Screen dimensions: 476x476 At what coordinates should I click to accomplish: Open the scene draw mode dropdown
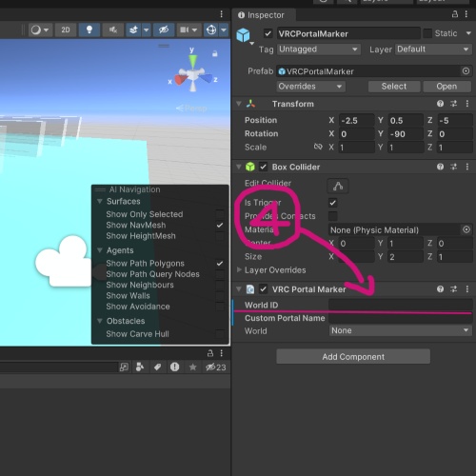point(40,30)
